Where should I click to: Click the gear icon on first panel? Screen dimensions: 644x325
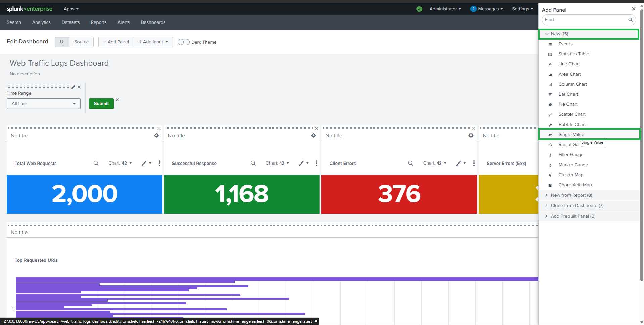pyautogui.click(x=156, y=135)
